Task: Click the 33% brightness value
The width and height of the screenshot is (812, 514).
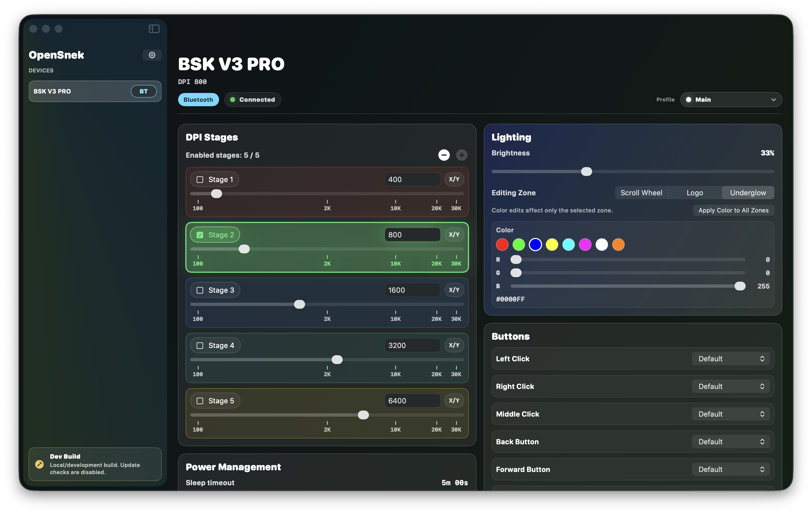Action: (767, 153)
